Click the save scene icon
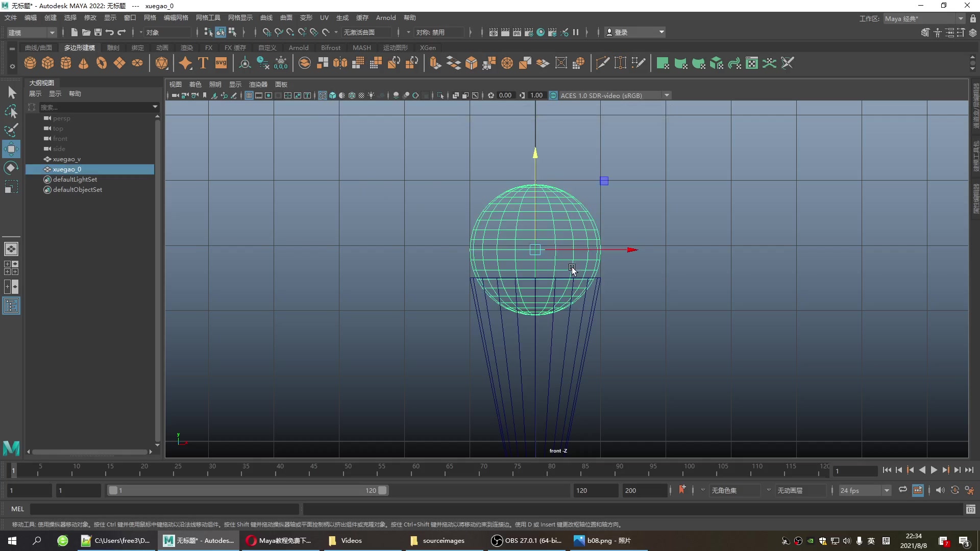The image size is (980, 551). pos(98,32)
